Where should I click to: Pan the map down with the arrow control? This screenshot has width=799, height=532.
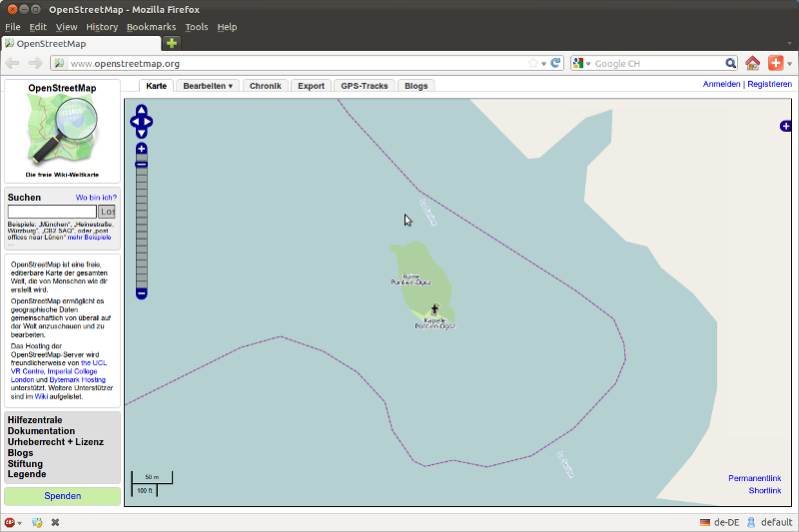pos(142,133)
